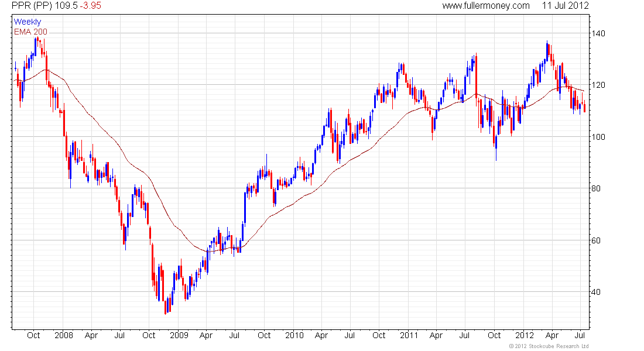Select the 2011 year axis label
644x351 pixels.
[409, 335]
